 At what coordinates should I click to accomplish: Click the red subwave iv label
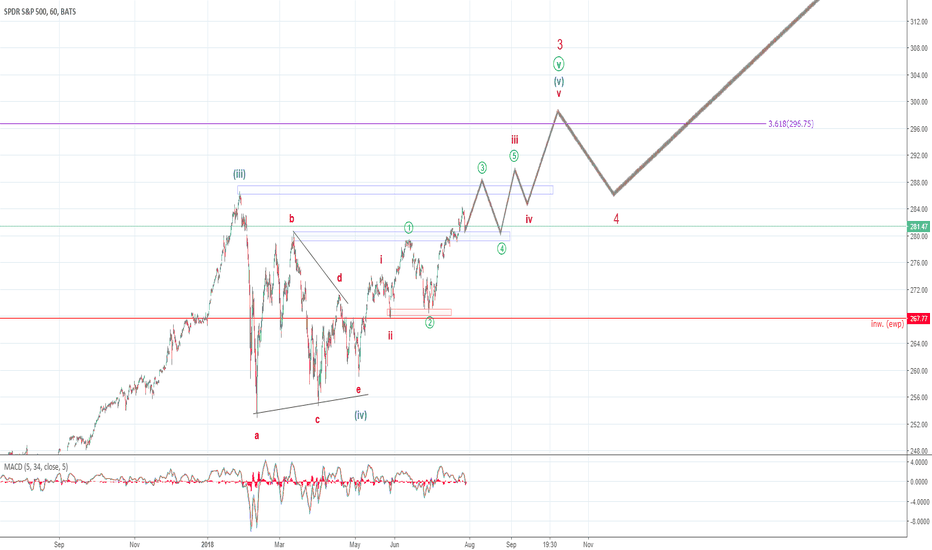pyautogui.click(x=529, y=219)
